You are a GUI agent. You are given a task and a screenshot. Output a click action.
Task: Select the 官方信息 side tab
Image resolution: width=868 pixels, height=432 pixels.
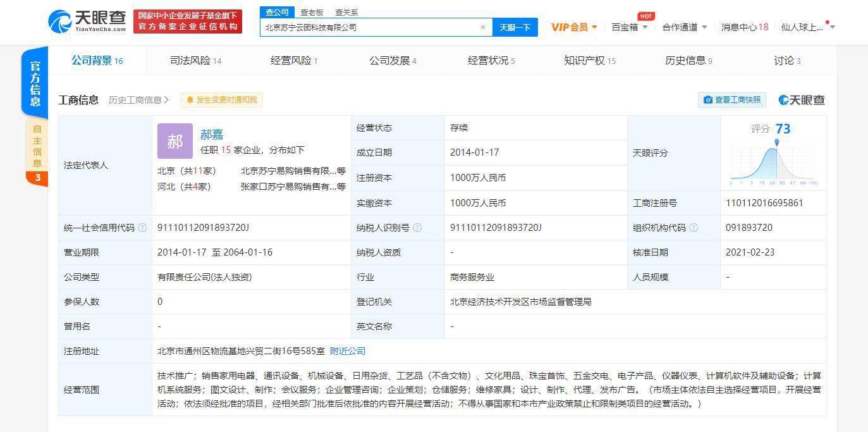pos(35,83)
